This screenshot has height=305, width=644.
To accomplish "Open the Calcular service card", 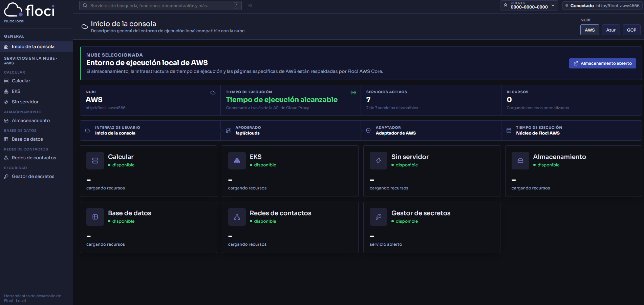I will [x=148, y=171].
